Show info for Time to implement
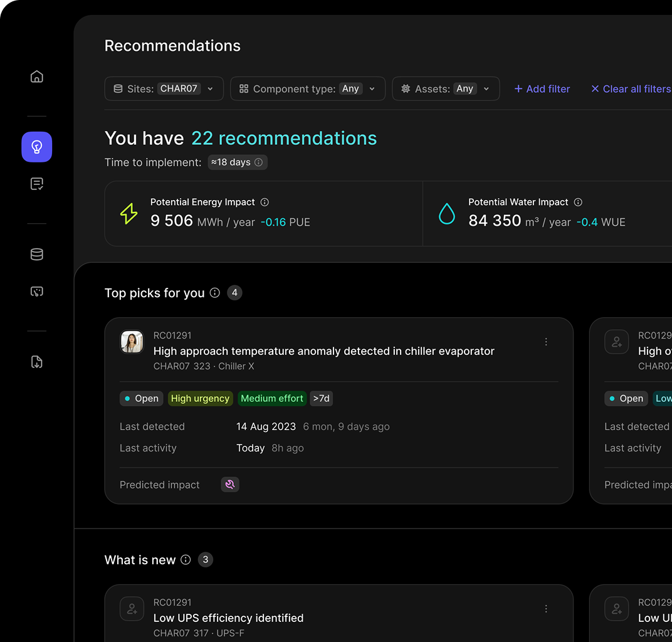The width and height of the screenshot is (672, 642). coord(258,162)
